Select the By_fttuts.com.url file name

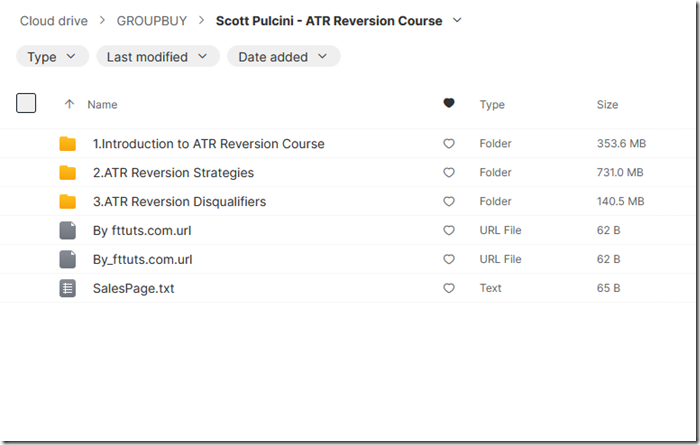(x=142, y=260)
